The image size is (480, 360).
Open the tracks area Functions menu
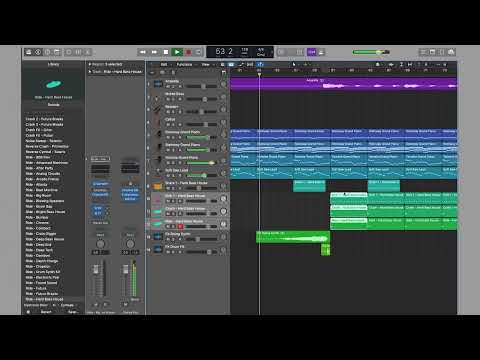click(x=184, y=64)
